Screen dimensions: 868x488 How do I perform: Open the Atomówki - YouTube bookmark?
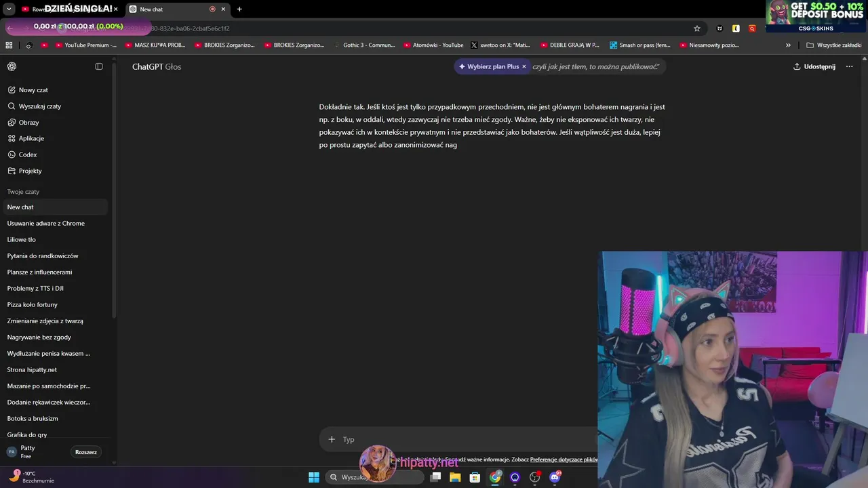tap(433, 45)
